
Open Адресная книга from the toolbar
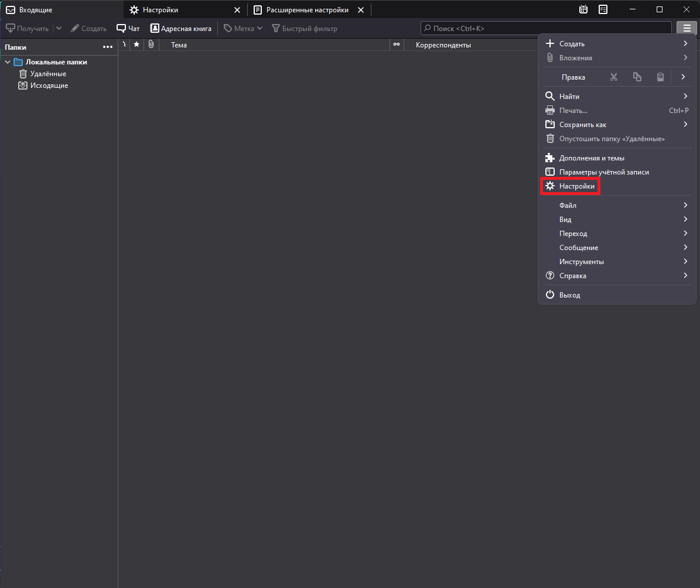tap(180, 28)
